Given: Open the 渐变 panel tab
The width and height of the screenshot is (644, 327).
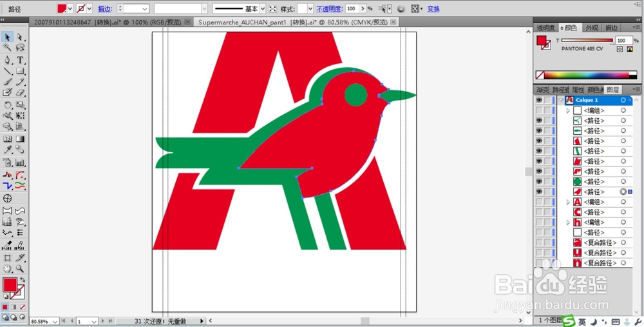Looking at the screenshot, I should (x=542, y=89).
